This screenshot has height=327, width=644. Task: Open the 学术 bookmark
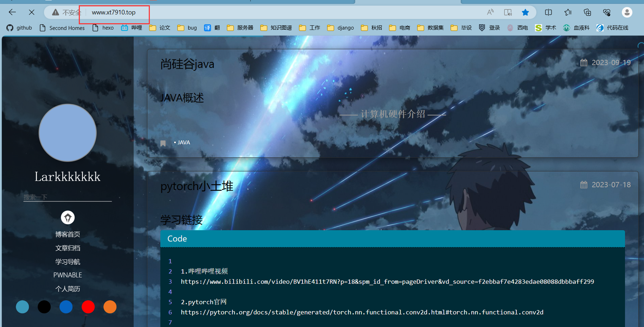point(546,28)
